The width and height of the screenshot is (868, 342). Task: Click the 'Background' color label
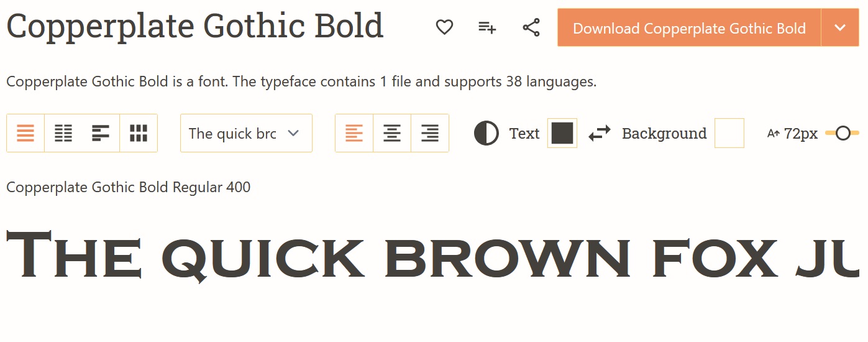[664, 134]
